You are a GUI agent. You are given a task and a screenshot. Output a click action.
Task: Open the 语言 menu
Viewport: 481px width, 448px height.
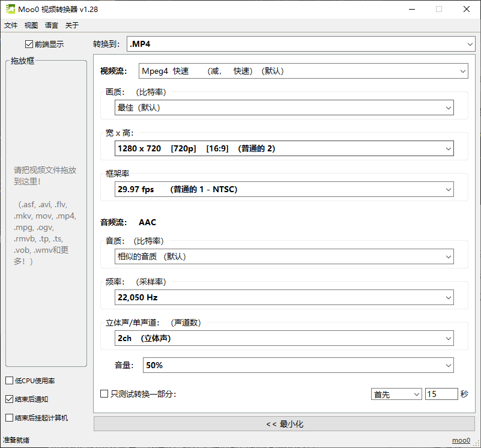51,25
